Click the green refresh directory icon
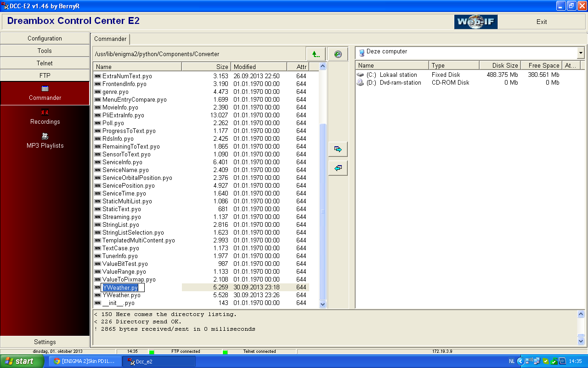 tap(338, 54)
